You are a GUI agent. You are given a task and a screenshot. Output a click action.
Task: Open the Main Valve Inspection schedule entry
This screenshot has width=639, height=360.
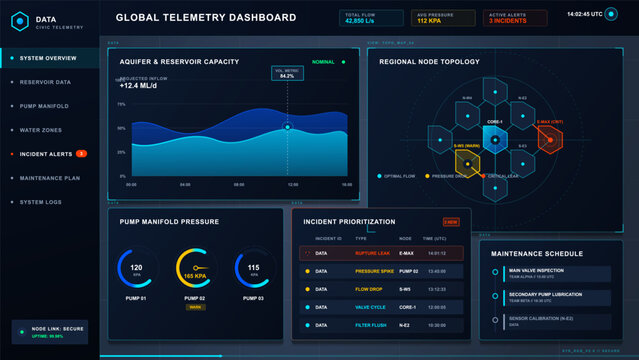pos(557,274)
